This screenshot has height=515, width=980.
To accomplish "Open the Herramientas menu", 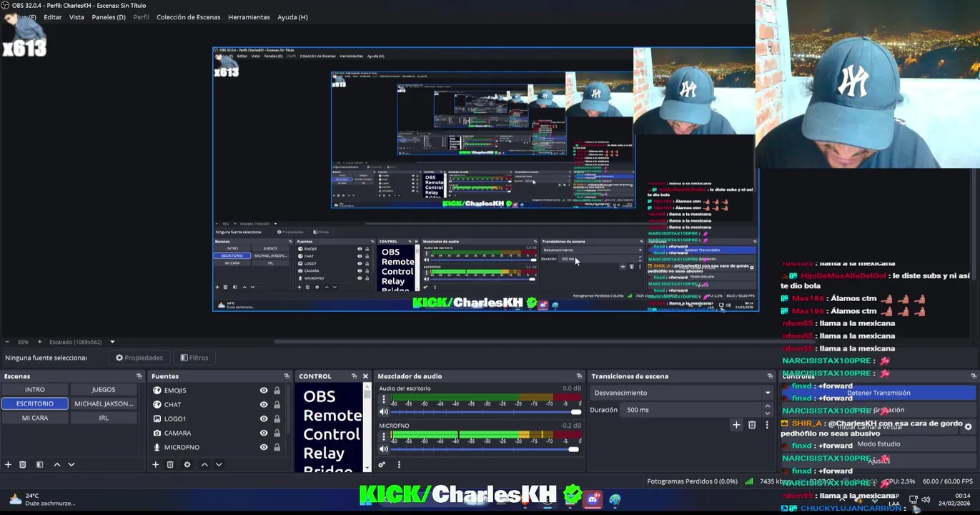I will click(249, 17).
